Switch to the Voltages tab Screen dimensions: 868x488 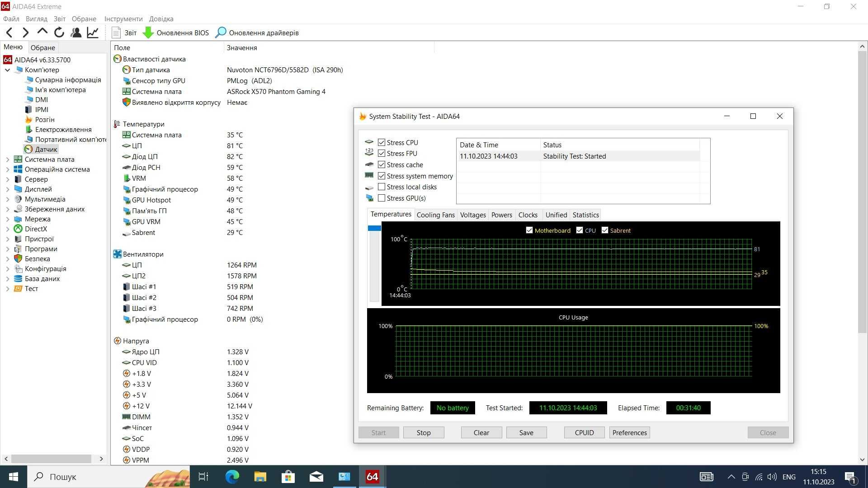pos(473,215)
